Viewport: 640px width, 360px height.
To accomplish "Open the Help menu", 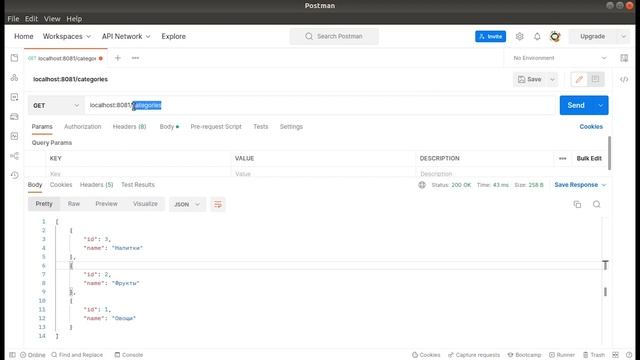I will tap(74, 19).
